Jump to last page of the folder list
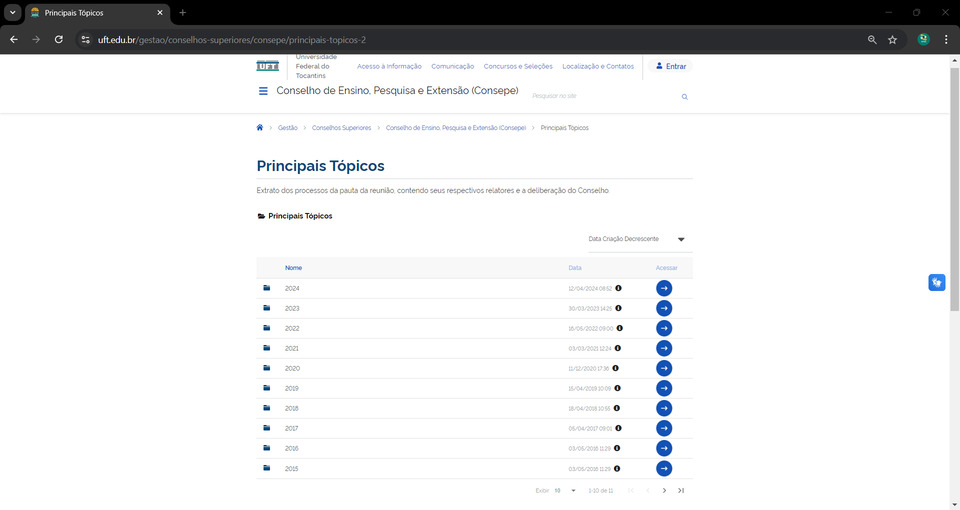Image resolution: width=960 pixels, height=510 pixels. click(681, 490)
